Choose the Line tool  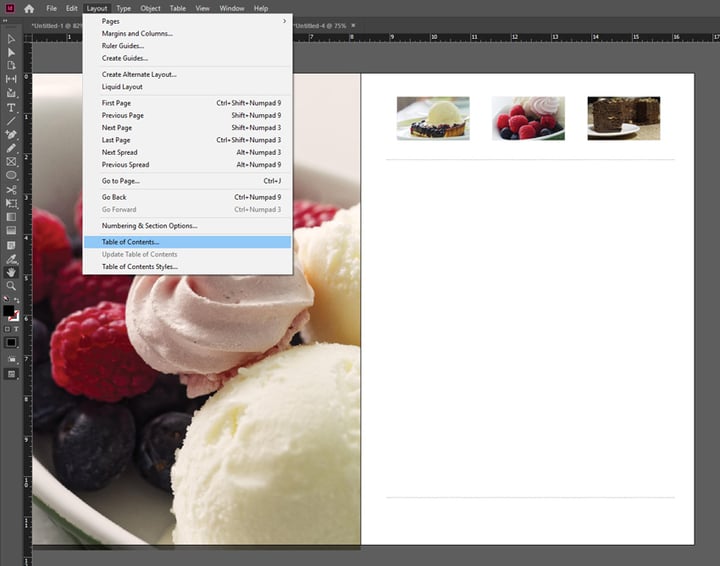(x=11, y=121)
